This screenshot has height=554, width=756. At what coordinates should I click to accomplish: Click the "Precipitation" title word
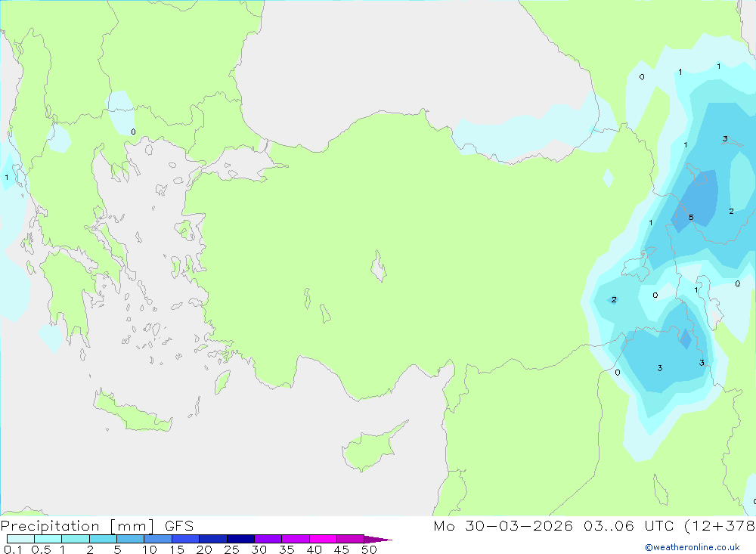[x=50, y=525]
